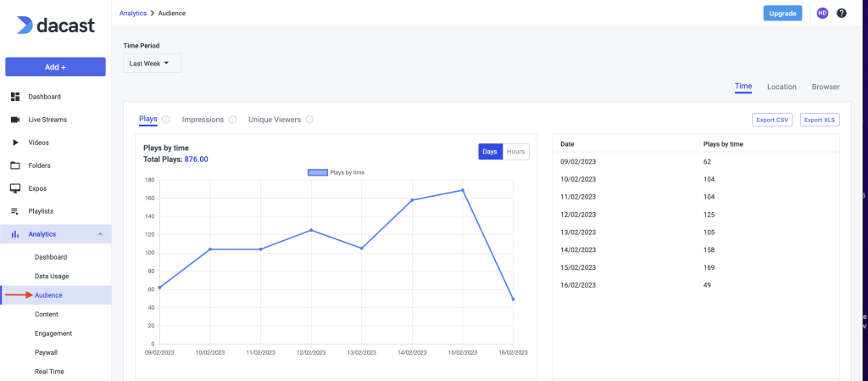The image size is (868, 381).
Task: Open the Last Week time period dropdown
Action: [x=152, y=64]
